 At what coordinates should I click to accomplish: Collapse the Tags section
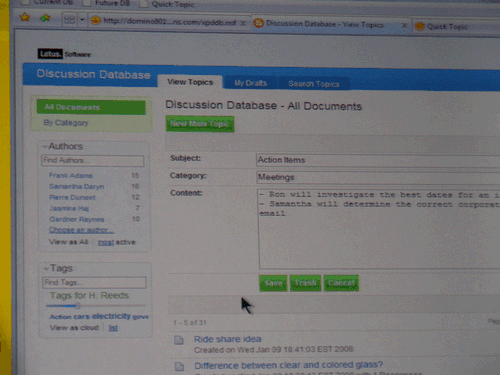tap(46, 268)
